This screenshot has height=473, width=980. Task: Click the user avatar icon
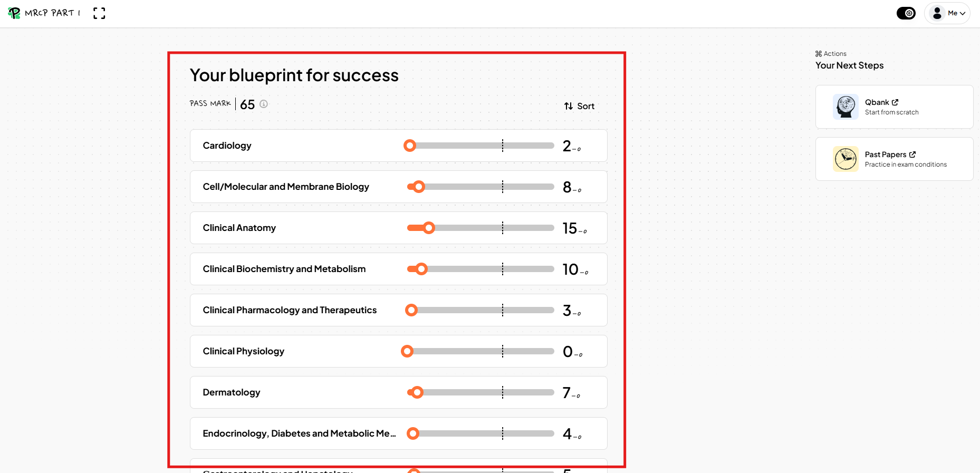click(x=937, y=13)
